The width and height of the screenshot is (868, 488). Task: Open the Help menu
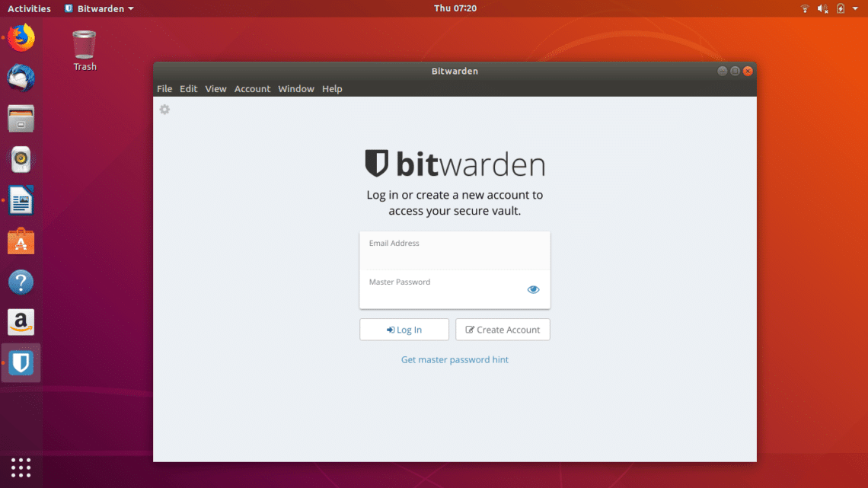(x=332, y=89)
